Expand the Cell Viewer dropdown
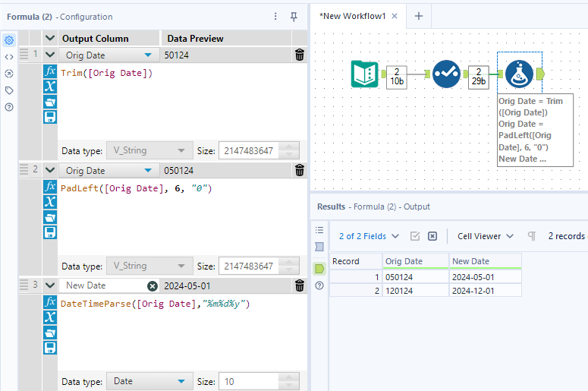Screen dimensions: 588x391 click(x=486, y=236)
